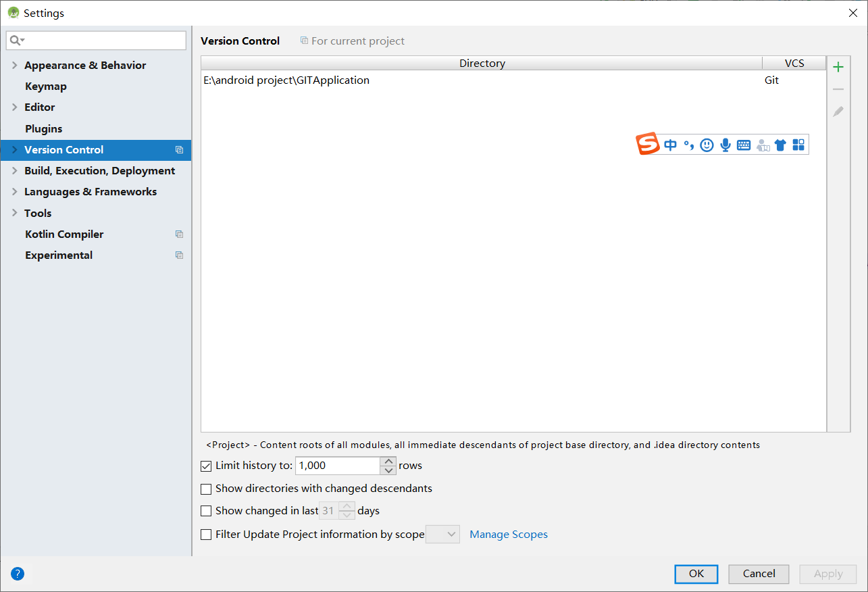The height and width of the screenshot is (592, 868).
Task: Add a new directory mapping with the plus icon
Action: pos(838,67)
